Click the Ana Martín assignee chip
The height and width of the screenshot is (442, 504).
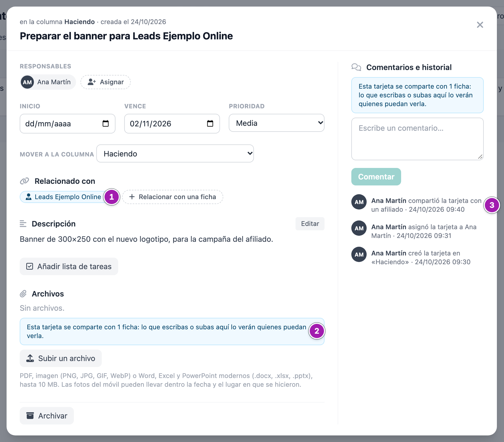coord(48,82)
